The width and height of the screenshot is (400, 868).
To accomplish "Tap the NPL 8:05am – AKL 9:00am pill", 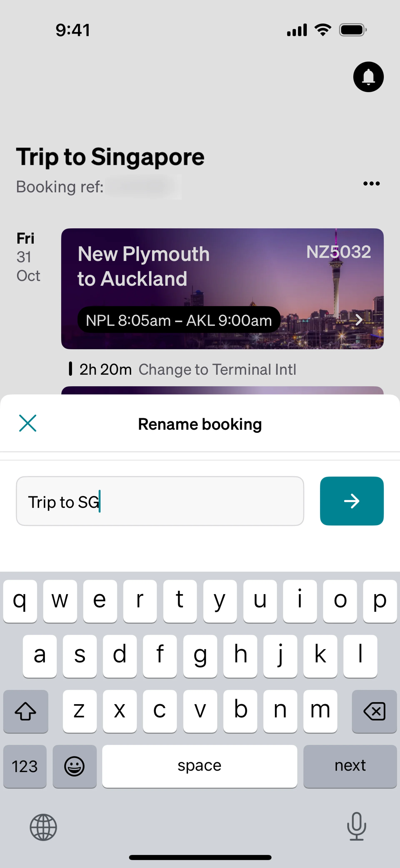I will [179, 320].
